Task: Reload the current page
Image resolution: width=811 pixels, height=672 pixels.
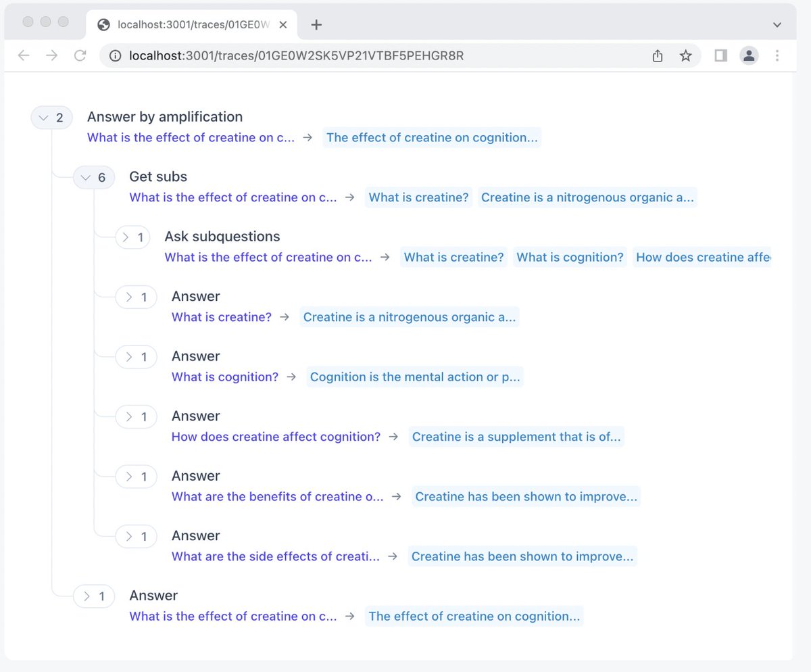Action: (80, 55)
